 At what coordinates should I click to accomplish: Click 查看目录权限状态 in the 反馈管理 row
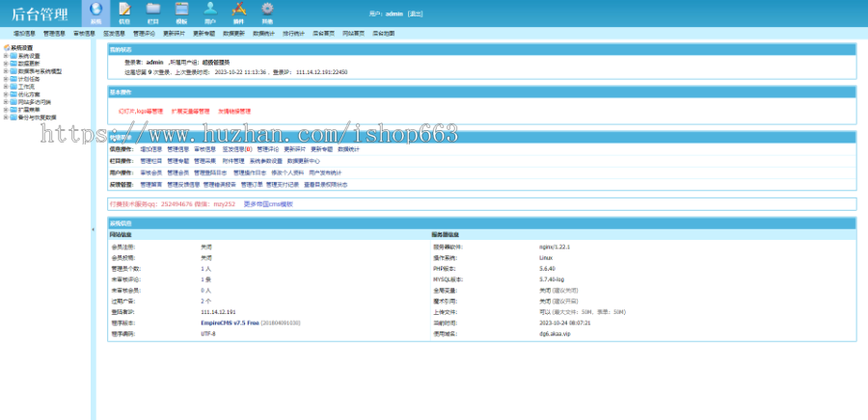pyautogui.click(x=326, y=185)
